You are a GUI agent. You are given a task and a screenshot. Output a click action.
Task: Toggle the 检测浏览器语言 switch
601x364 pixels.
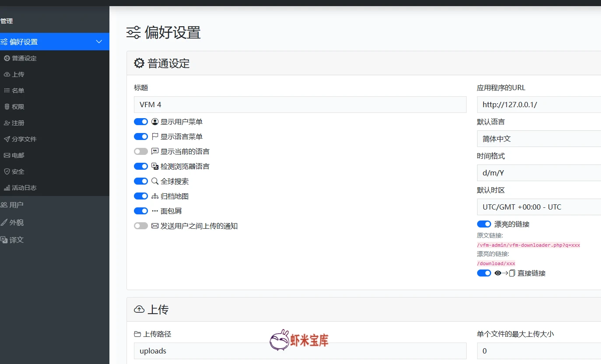(x=141, y=166)
